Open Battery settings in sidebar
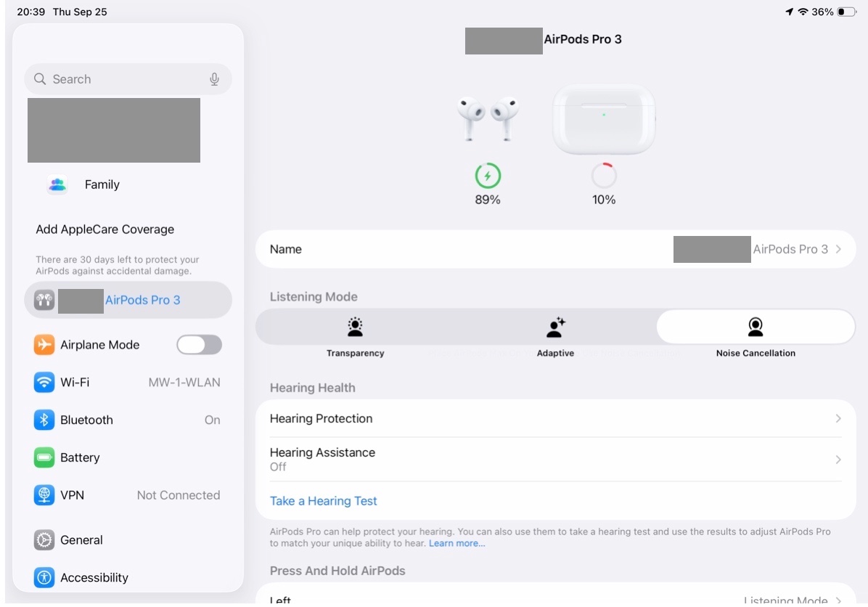The image size is (868, 607). click(128, 457)
